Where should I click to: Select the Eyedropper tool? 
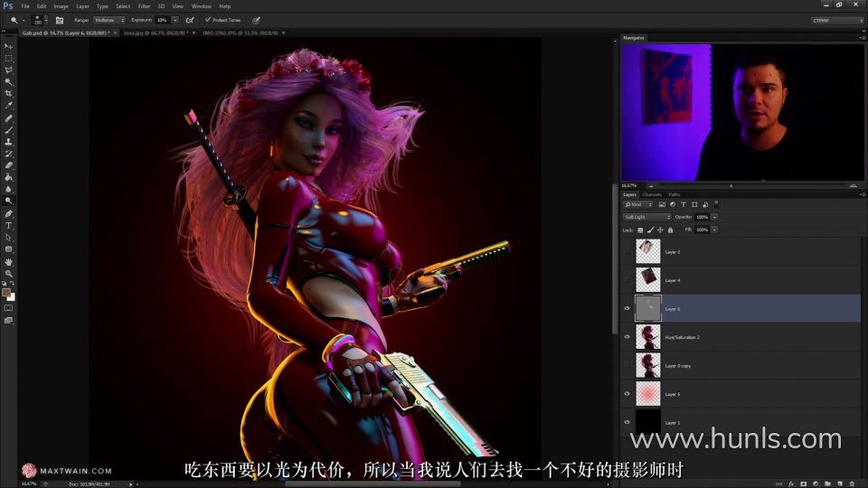(8, 105)
